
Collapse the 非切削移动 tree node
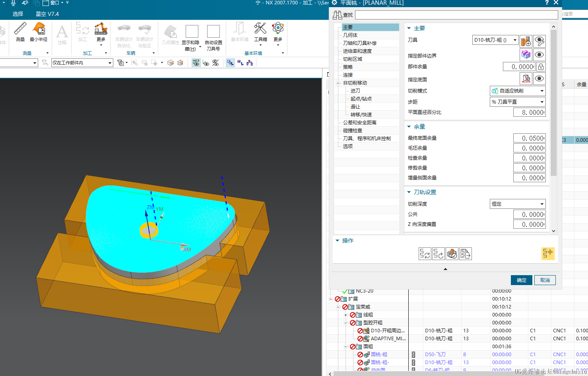click(338, 83)
